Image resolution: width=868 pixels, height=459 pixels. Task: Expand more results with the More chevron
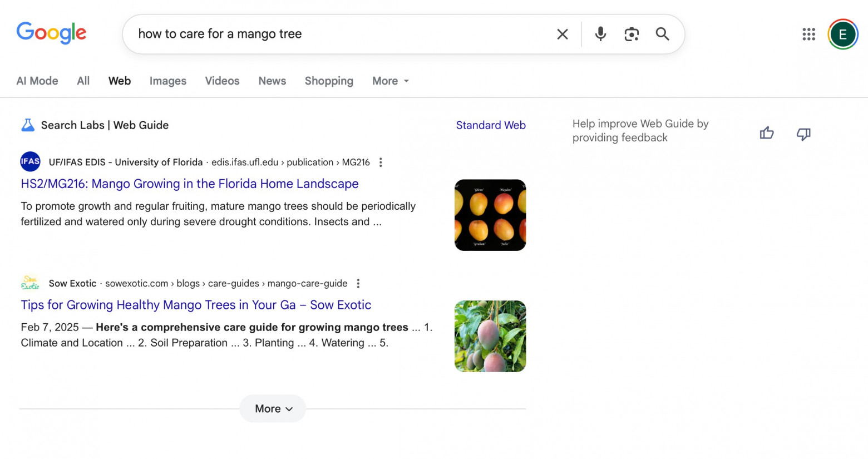point(272,408)
